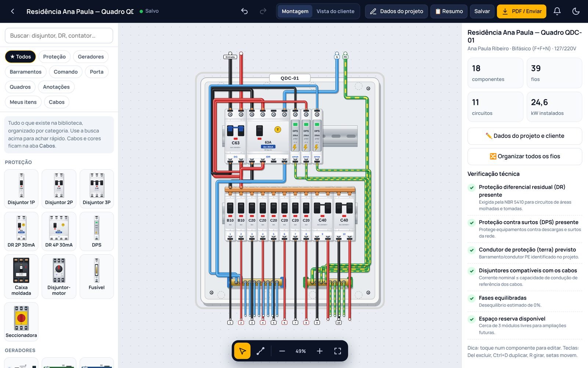Filter library by Barramentos
Screen dimensions: 588x368
[26, 72]
